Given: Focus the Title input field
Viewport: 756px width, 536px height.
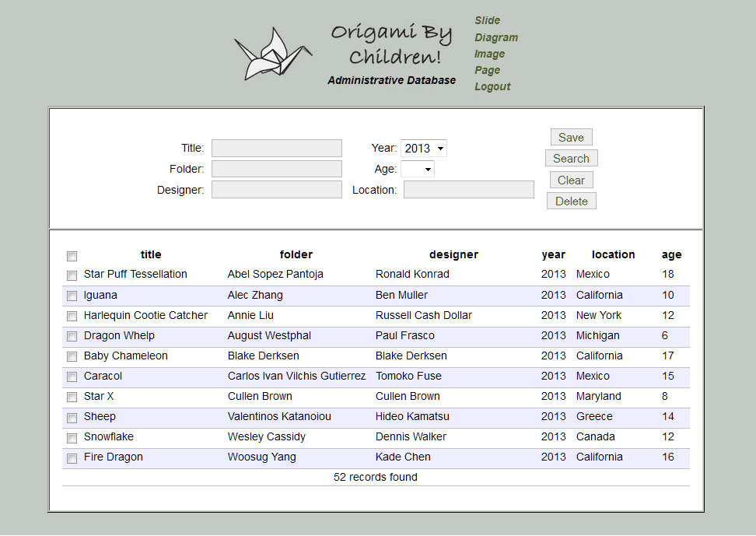Looking at the screenshot, I should (x=276, y=149).
